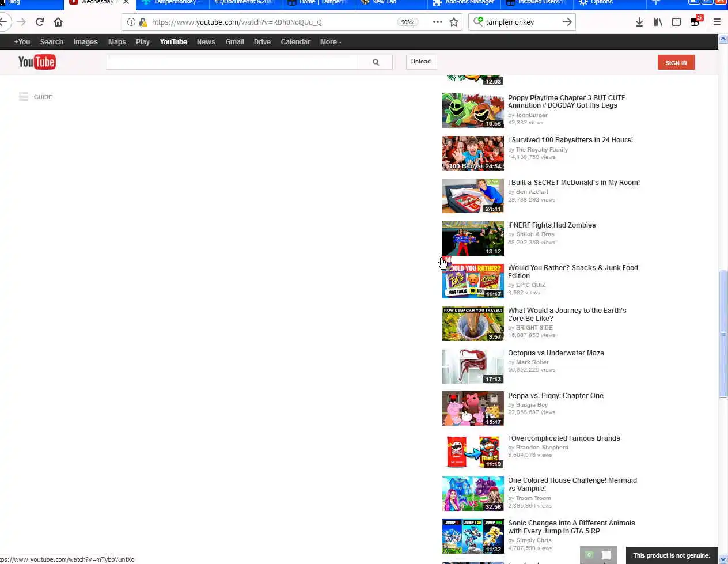Switch to the Options tab

tap(610, 3)
